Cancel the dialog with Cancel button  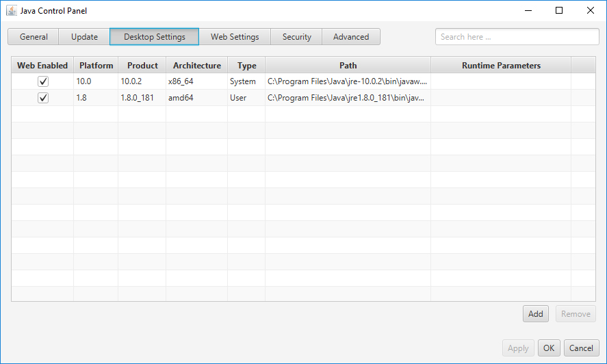click(581, 348)
